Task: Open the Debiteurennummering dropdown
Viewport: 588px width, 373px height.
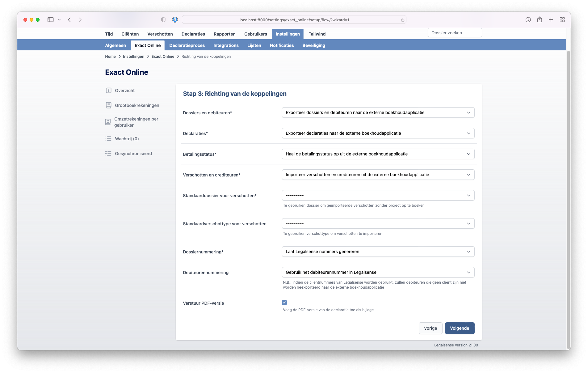Action: tap(378, 272)
